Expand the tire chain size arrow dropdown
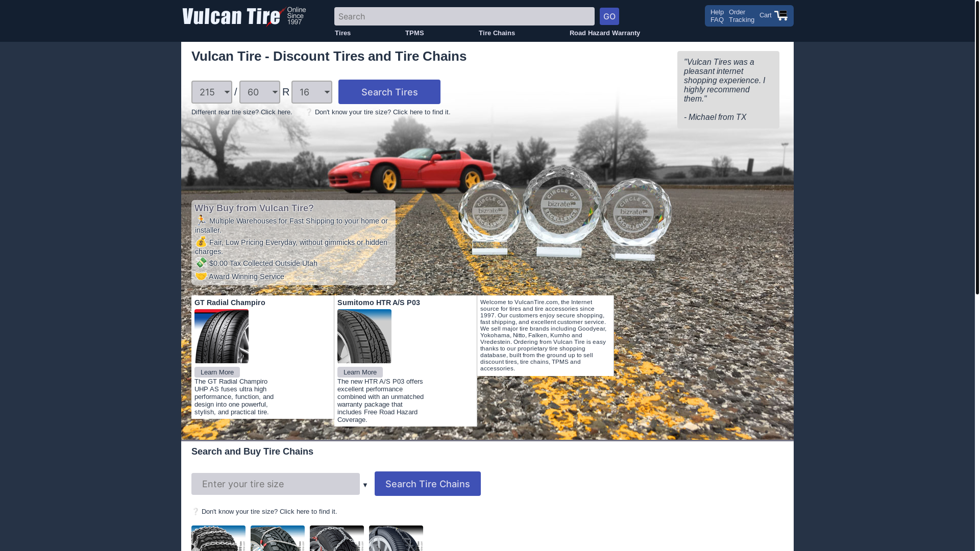The height and width of the screenshot is (551, 980). [365, 485]
